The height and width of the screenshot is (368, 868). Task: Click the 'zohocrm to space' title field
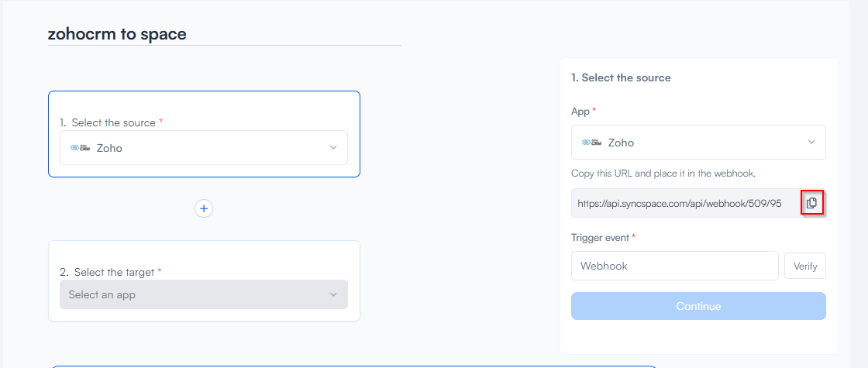pyautogui.click(x=117, y=34)
